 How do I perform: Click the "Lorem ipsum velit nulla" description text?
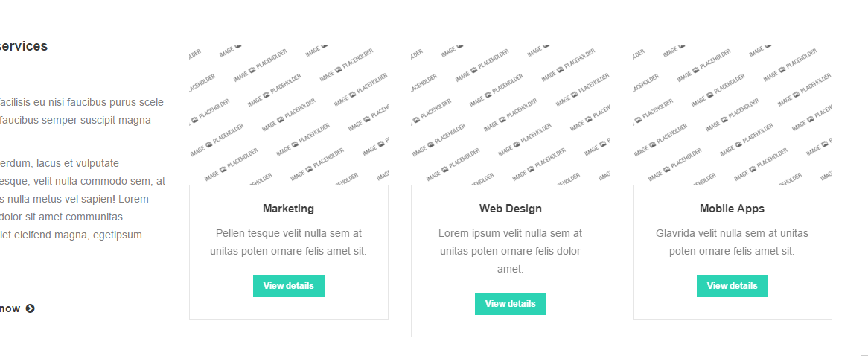(511, 251)
